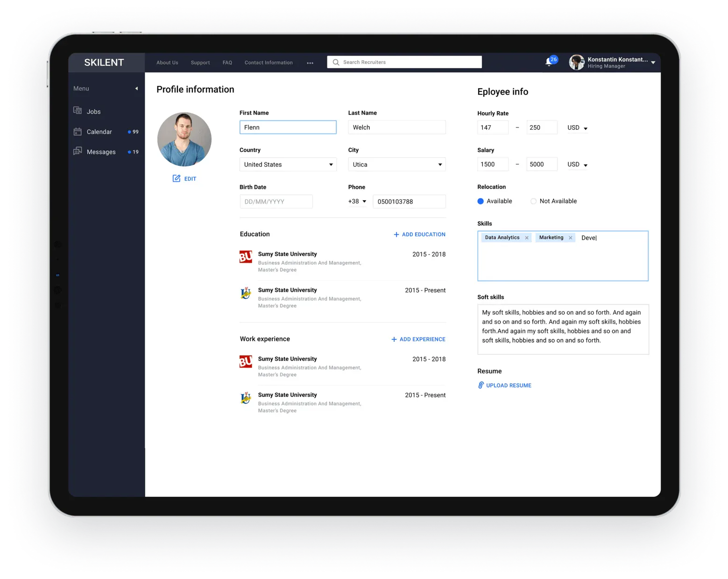This screenshot has width=728, height=579.
Task: Open the FAQ menu item
Action: [227, 63]
